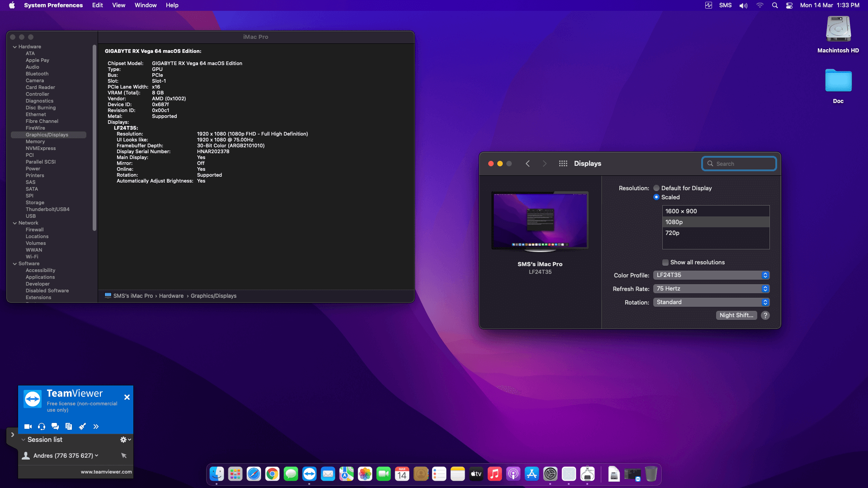Image resolution: width=868 pixels, height=488 pixels.
Task: Open the View menu
Action: (118, 5)
